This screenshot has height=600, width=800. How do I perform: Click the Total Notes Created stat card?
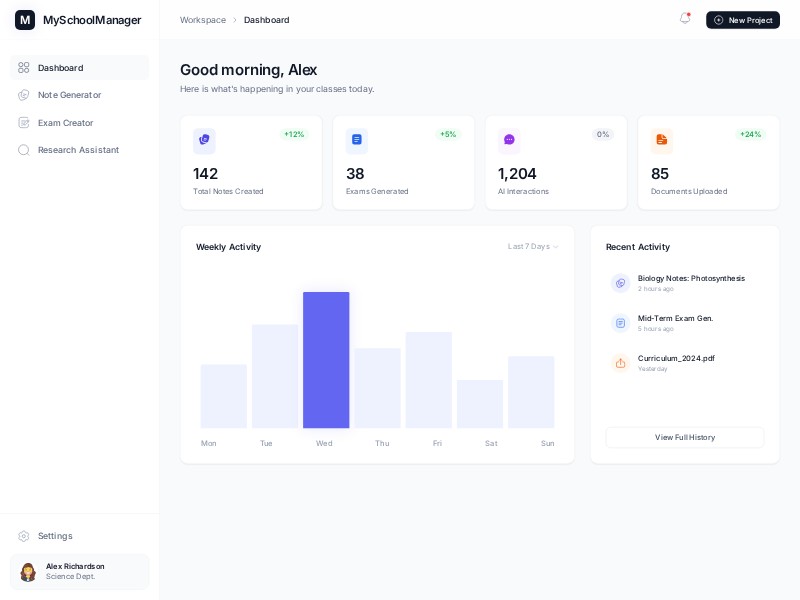[x=251, y=163]
